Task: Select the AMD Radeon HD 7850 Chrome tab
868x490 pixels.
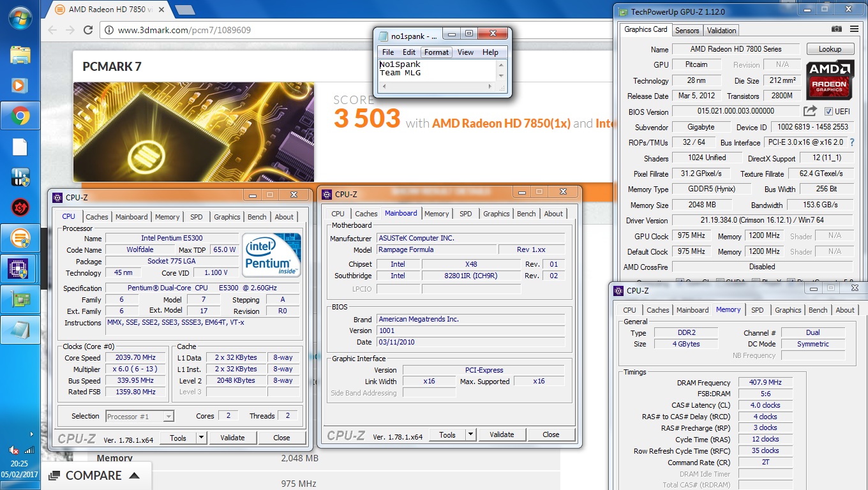Action: coord(110,10)
